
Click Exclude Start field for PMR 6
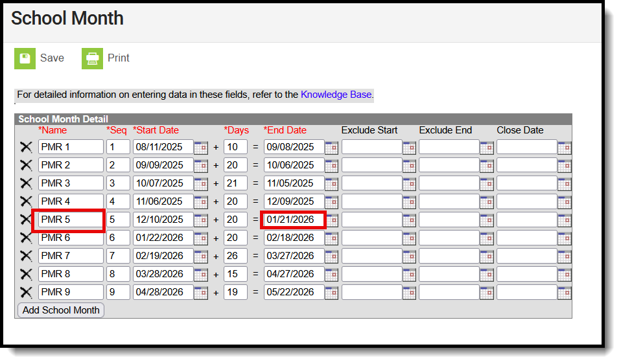(x=372, y=238)
